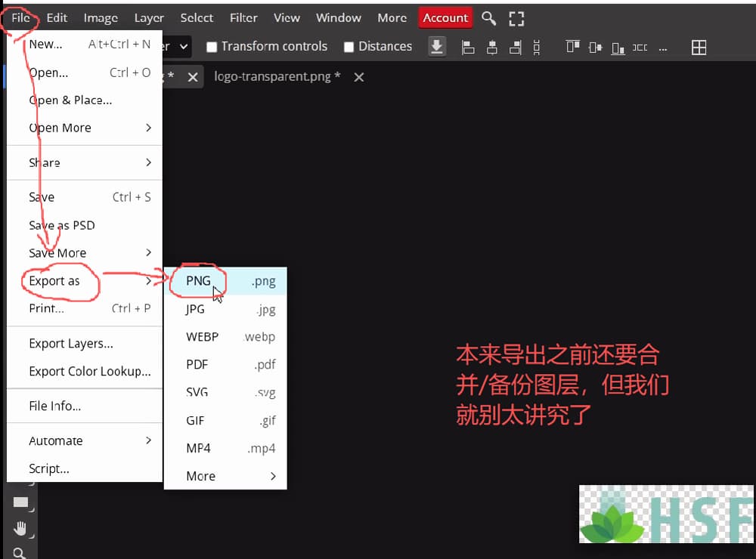Select the Rectangle shape tool
This screenshot has width=756, height=559.
coord(20,502)
